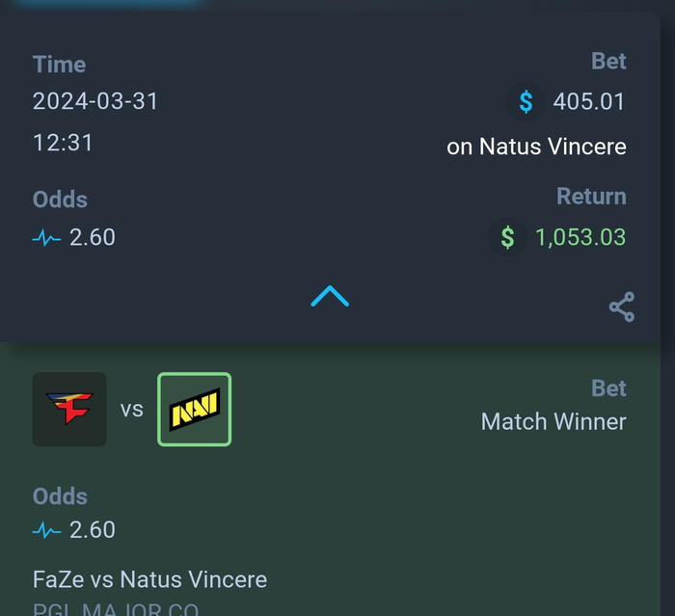Click the odds pulse icon in the top card
This screenshot has height=616, width=675.
pos(46,237)
